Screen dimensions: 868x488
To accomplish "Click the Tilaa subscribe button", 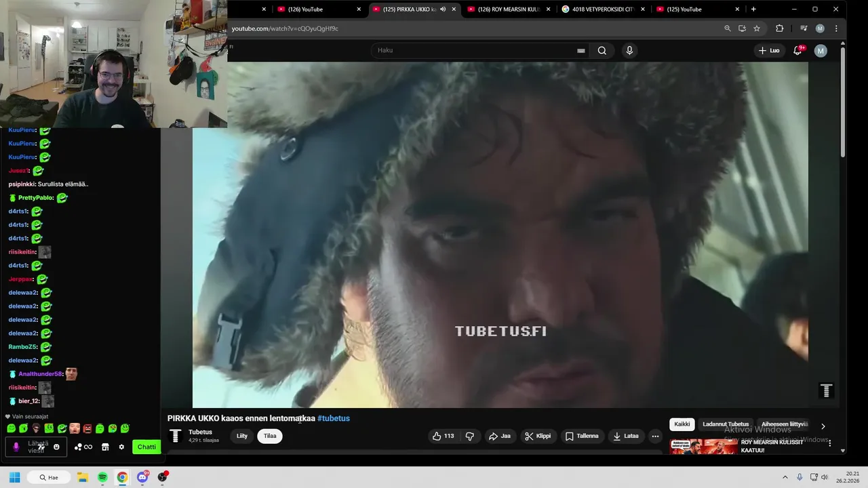I will (270, 436).
